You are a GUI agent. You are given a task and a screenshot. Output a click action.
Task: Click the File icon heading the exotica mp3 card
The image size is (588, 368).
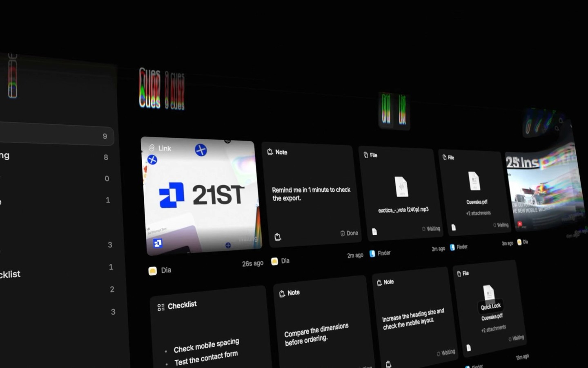366,155
